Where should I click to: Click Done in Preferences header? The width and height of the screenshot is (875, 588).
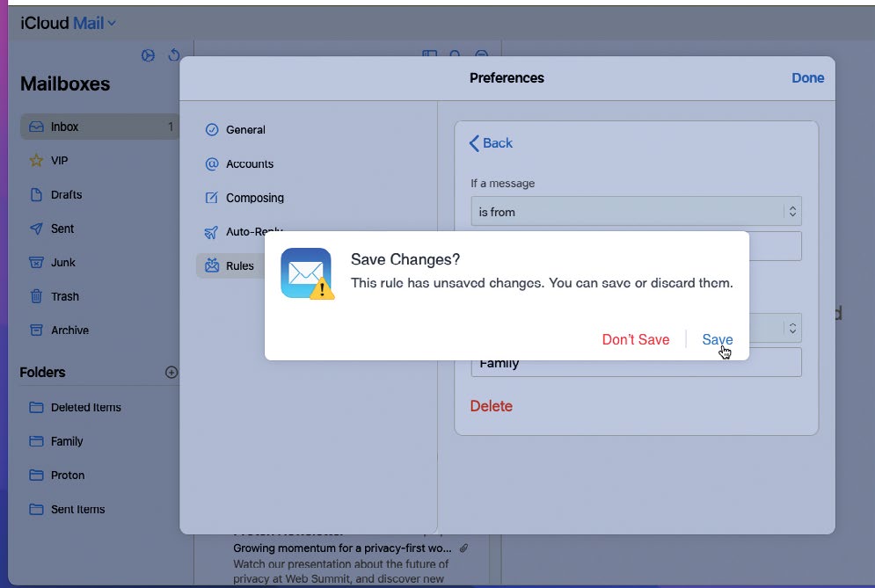point(807,77)
